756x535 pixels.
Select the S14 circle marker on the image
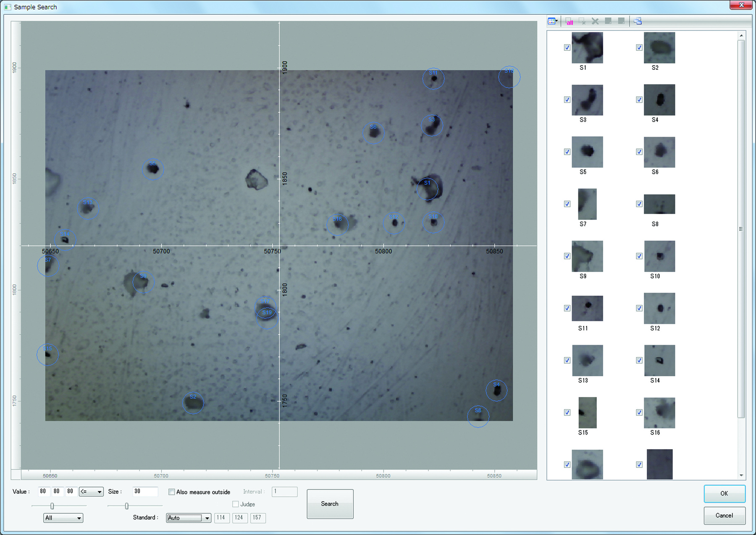65,240
